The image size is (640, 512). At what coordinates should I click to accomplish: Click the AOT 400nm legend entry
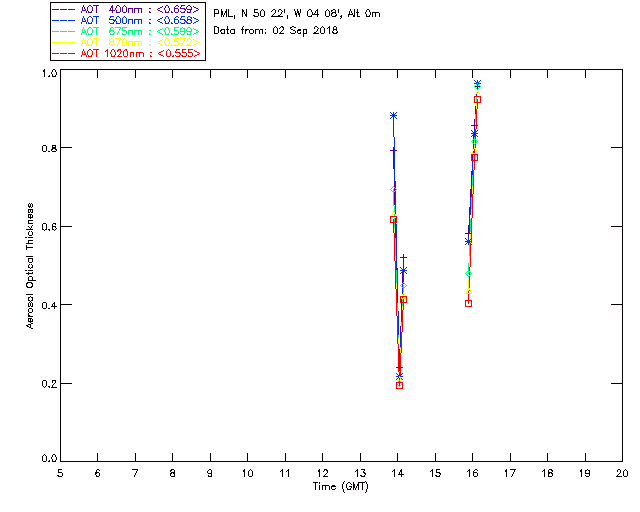(x=126, y=9)
